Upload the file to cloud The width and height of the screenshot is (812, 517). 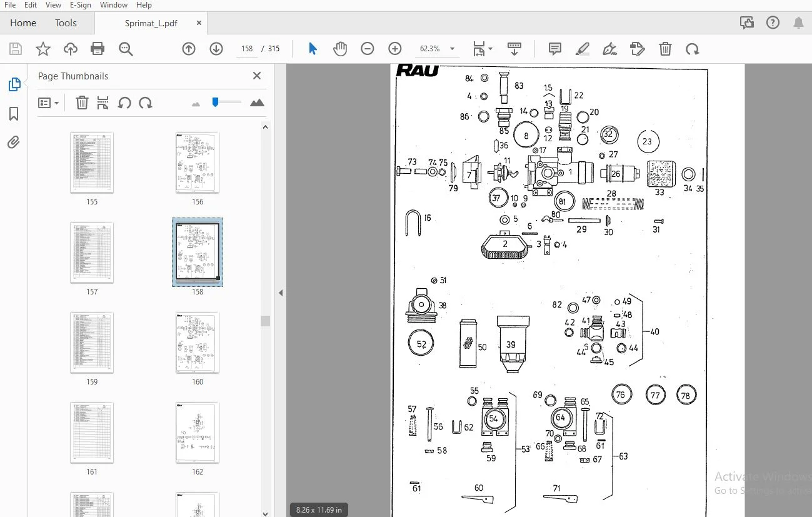(x=71, y=49)
